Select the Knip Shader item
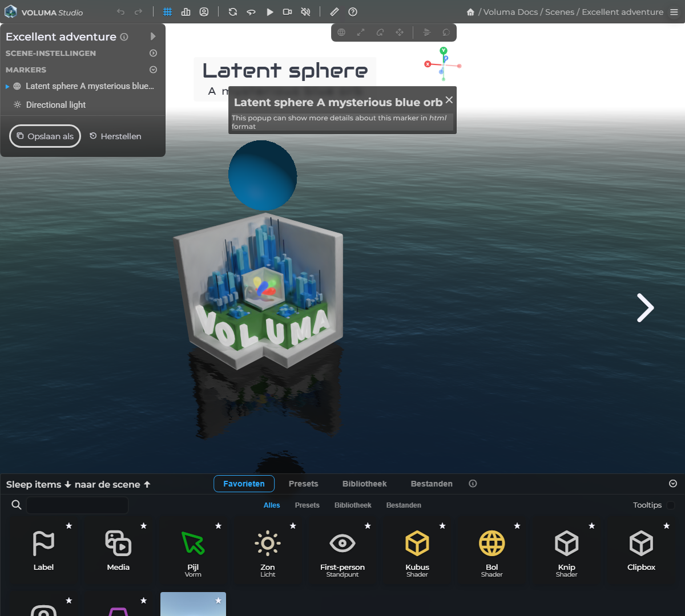 tap(567, 551)
